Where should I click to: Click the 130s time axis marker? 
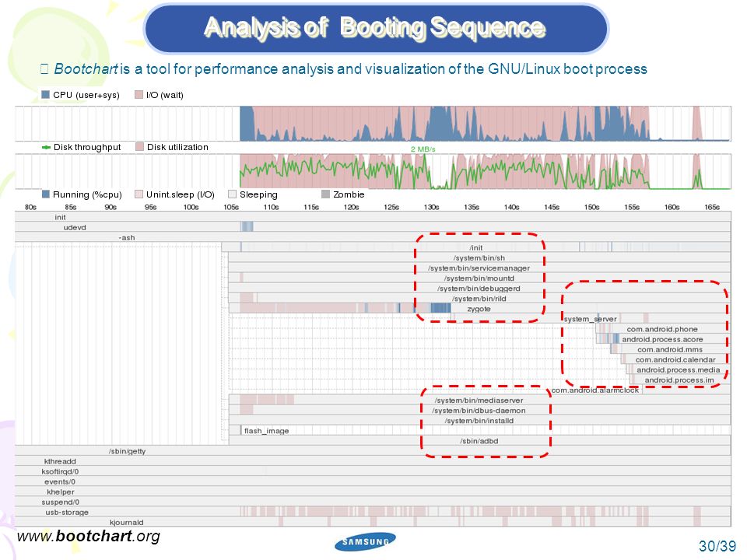[x=432, y=207]
